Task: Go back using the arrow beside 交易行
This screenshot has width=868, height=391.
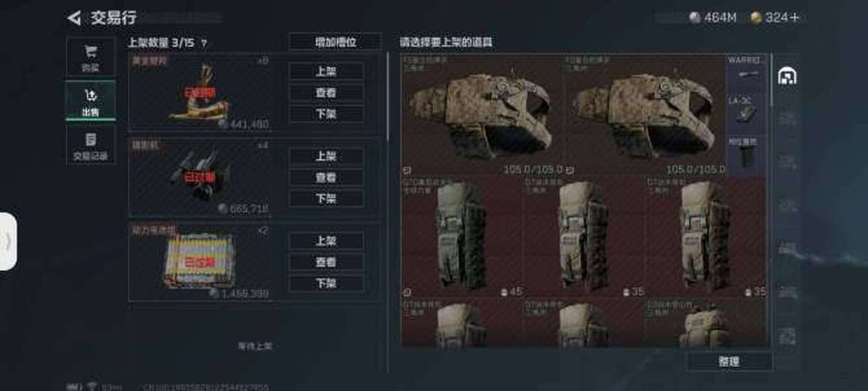Action: [73, 18]
